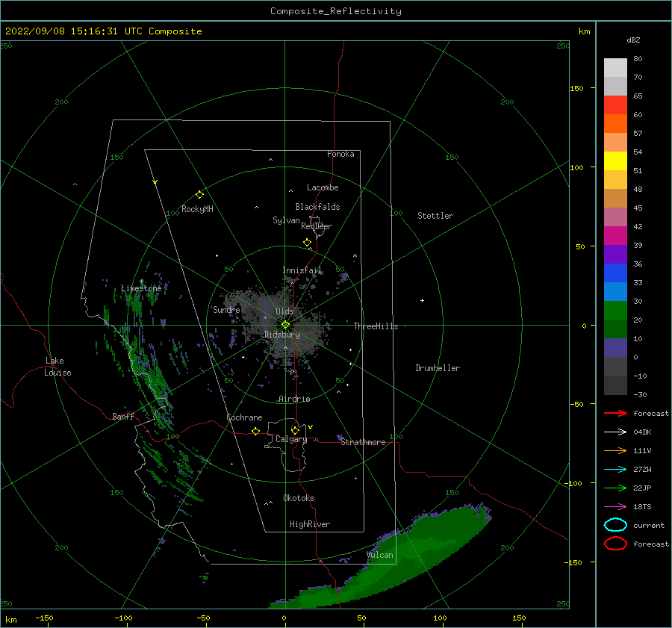Click the yellow diamond marker near Cochrane
Viewport: 672px width, 628px height.
coord(255,431)
